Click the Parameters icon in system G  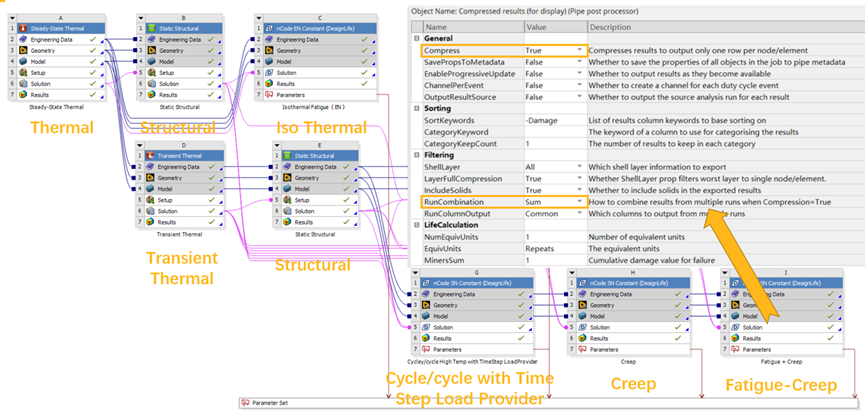(x=425, y=349)
